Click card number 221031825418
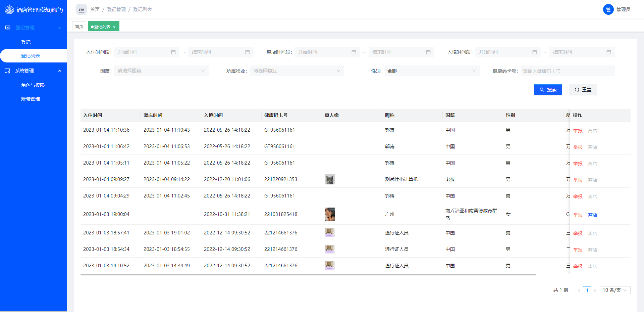This screenshot has height=312, width=644. tap(281, 214)
